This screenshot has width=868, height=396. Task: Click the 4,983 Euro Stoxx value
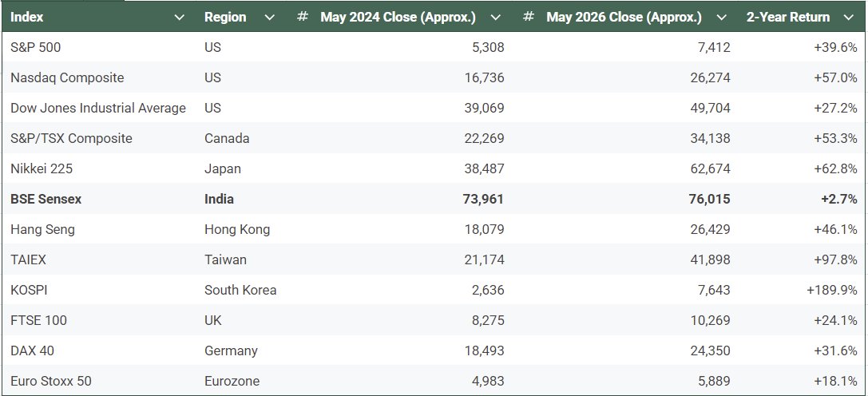coord(488,381)
